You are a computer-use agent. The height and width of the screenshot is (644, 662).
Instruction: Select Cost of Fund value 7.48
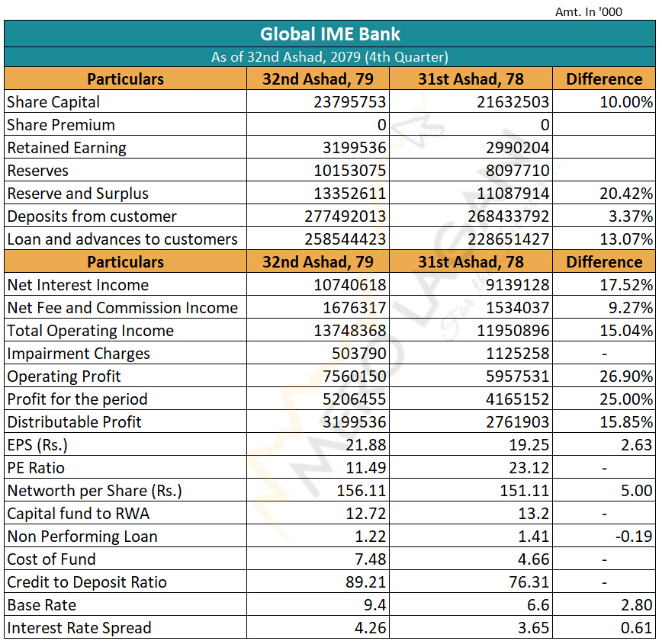tap(370, 559)
